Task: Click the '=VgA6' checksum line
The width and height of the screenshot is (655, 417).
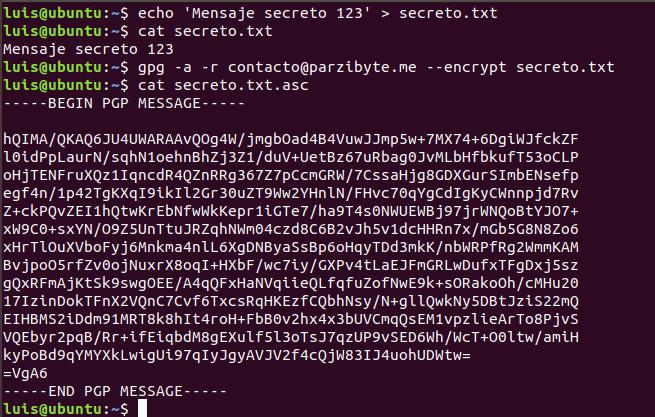Action: coord(25,373)
